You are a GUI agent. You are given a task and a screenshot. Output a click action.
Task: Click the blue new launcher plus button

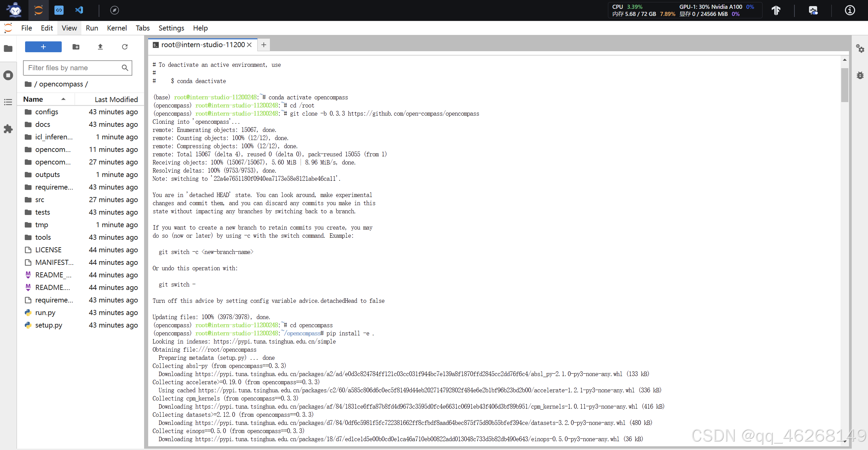[43, 47]
